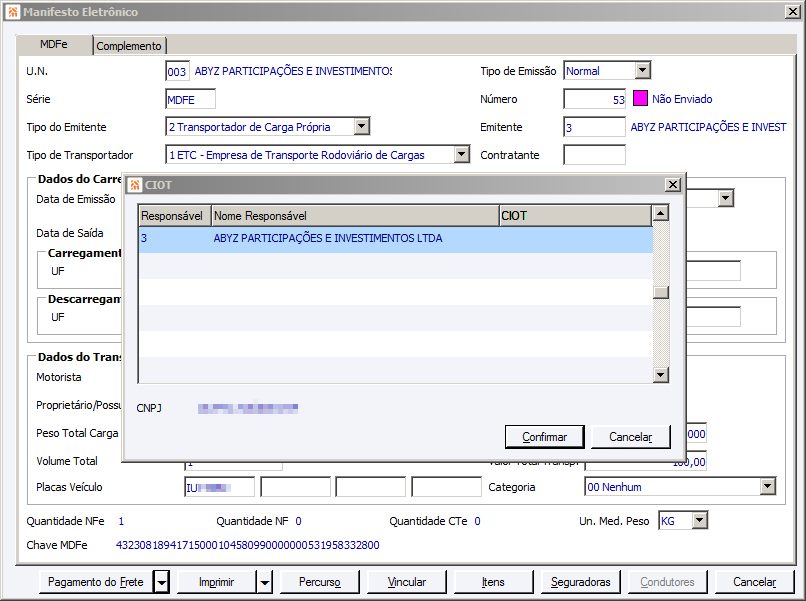The image size is (806, 601).
Task: Click the pink Não Enviado status square
Action: (x=640, y=99)
